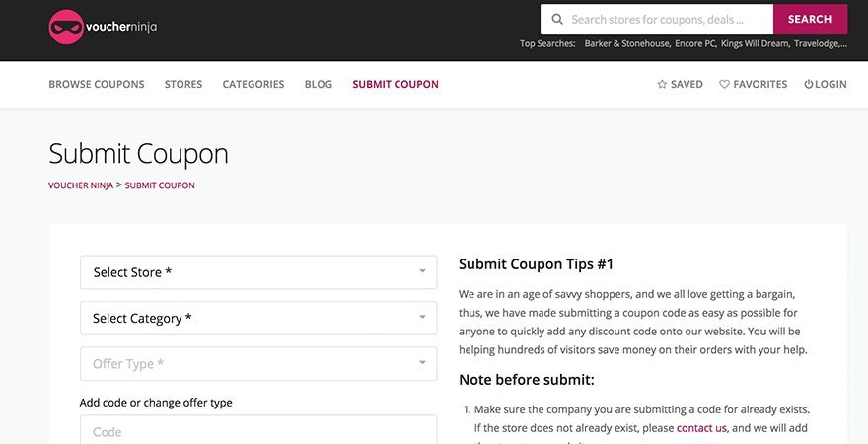Open the Stores menu item

tap(183, 85)
